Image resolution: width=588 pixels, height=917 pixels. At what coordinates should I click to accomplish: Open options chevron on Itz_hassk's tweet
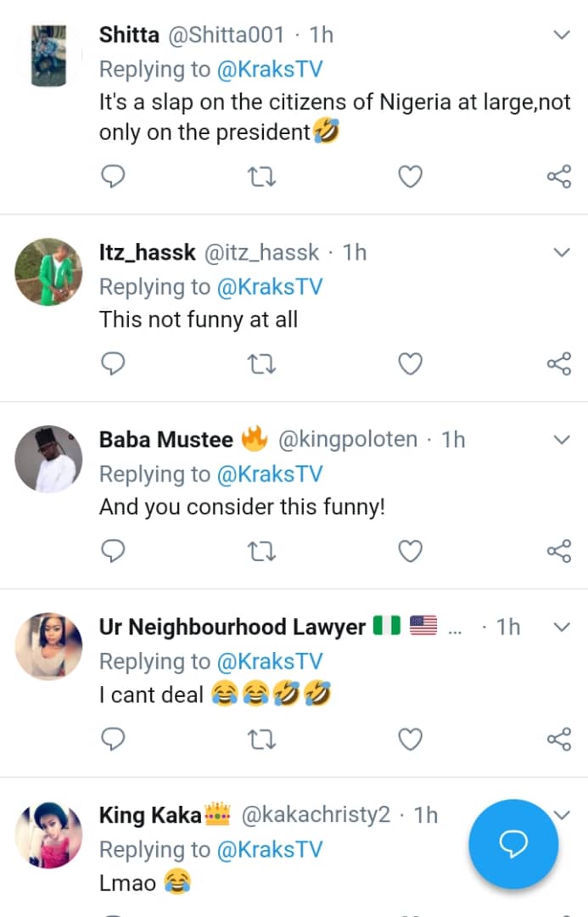(x=562, y=252)
